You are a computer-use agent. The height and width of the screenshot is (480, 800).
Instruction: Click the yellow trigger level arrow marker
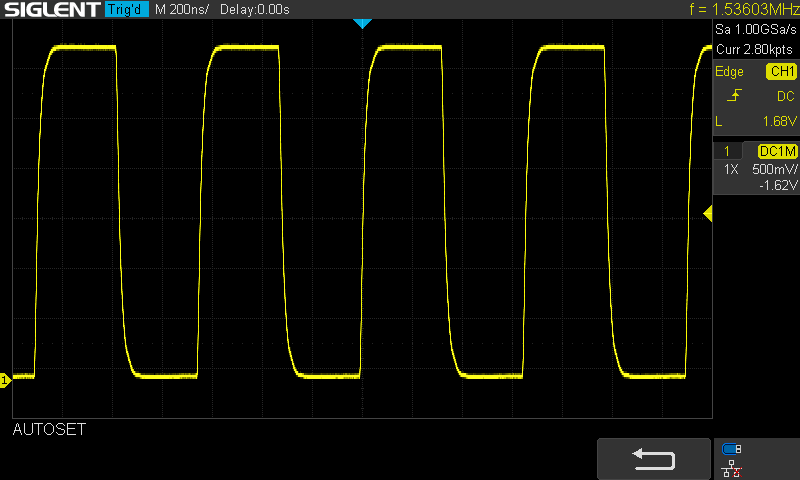coord(708,214)
